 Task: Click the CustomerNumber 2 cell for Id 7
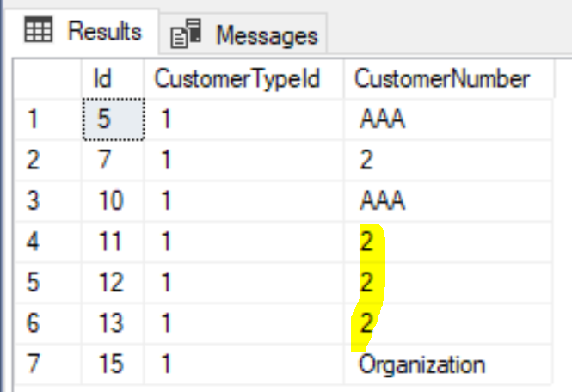click(x=448, y=160)
